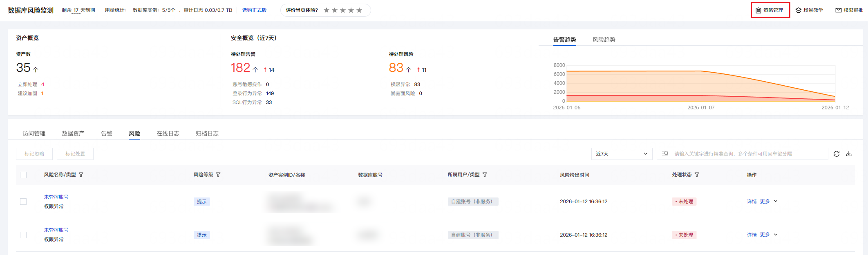Check the first risk row checkbox
The height and width of the screenshot is (255, 868).
23,202
